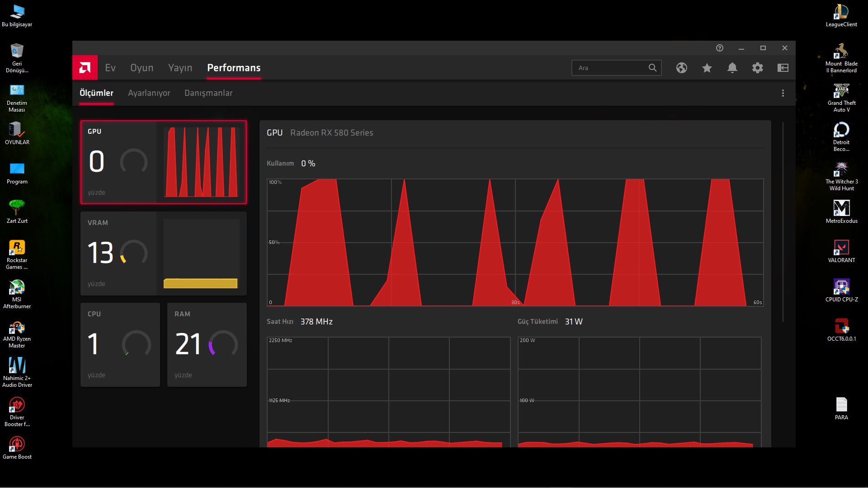Image resolution: width=868 pixels, height=488 pixels.
Task: Open Geri Dönüşüm recycle bin icon
Action: (x=17, y=58)
